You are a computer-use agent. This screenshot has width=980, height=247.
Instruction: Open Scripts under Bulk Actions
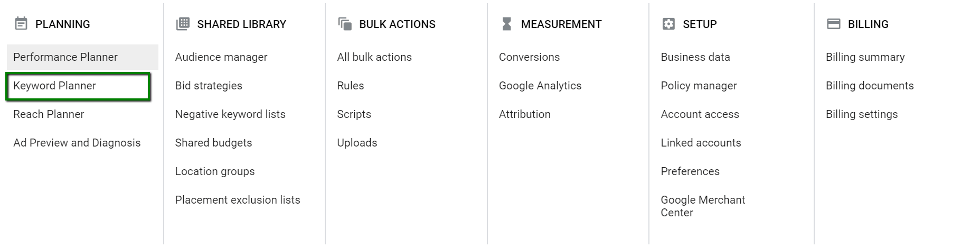coord(354,114)
